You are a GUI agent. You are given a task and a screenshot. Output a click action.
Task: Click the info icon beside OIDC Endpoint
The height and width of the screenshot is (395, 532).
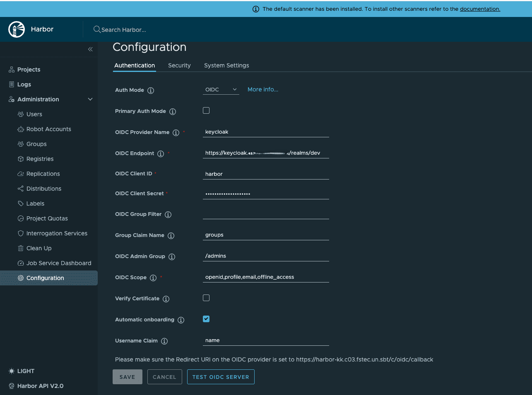(x=161, y=154)
